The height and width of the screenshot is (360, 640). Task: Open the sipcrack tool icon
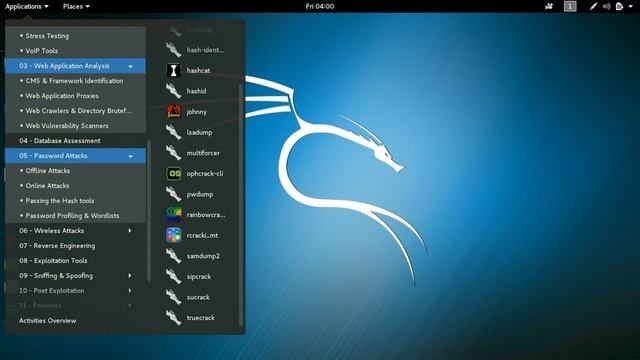[173, 276]
